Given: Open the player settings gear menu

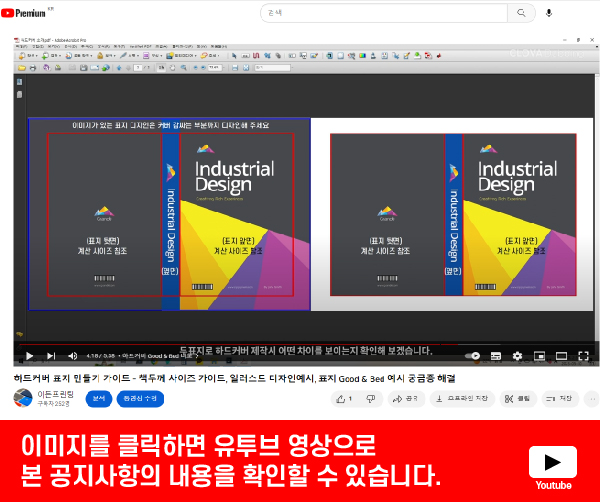Looking at the screenshot, I should click(517, 356).
